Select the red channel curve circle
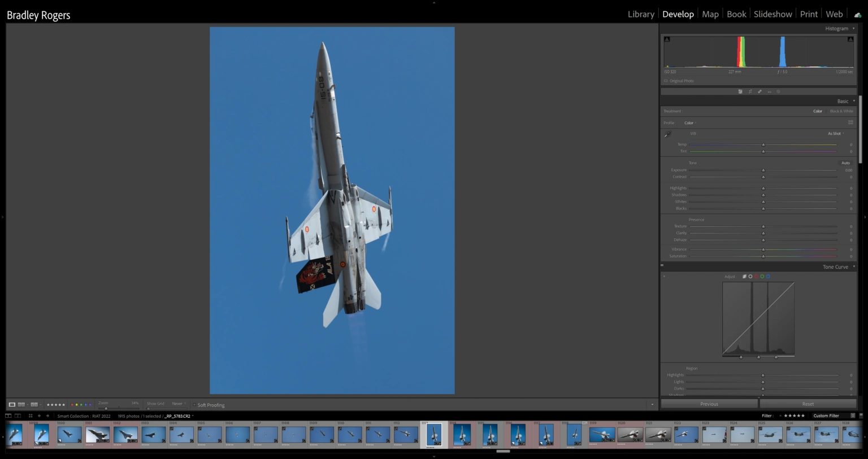This screenshot has height=459, width=868. pyautogui.click(x=756, y=277)
